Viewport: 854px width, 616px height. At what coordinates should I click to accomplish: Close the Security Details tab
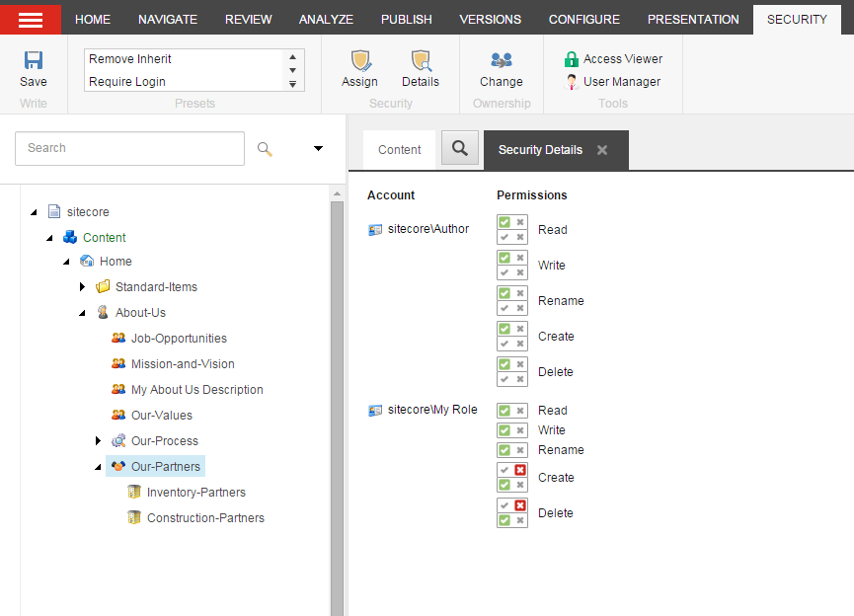click(x=602, y=150)
